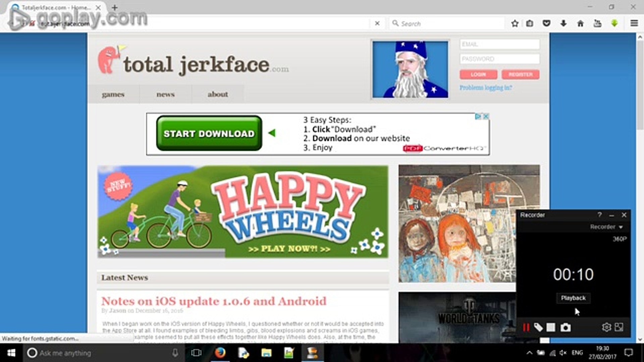Click the 360P quality label in Recorder

tap(620, 239)
